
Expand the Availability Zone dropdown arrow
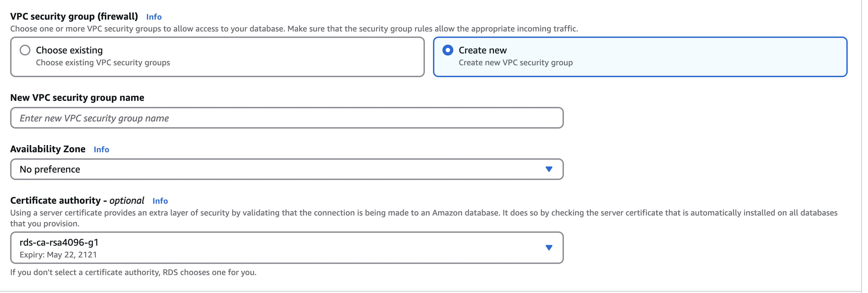(x=549, y=169)
